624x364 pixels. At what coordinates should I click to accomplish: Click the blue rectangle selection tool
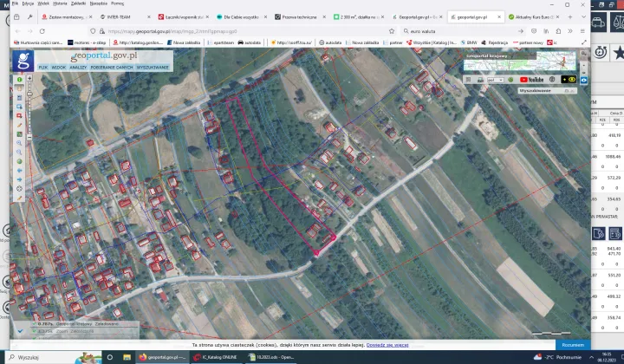click(19, 107)
